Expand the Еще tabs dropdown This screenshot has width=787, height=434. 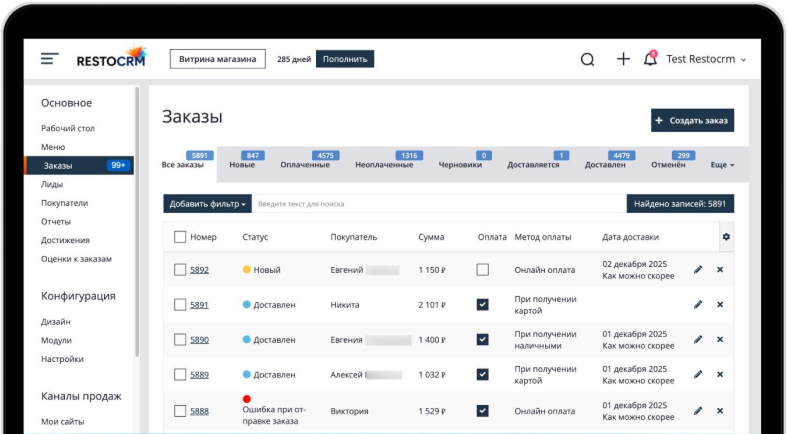click(x=722, y=165)
